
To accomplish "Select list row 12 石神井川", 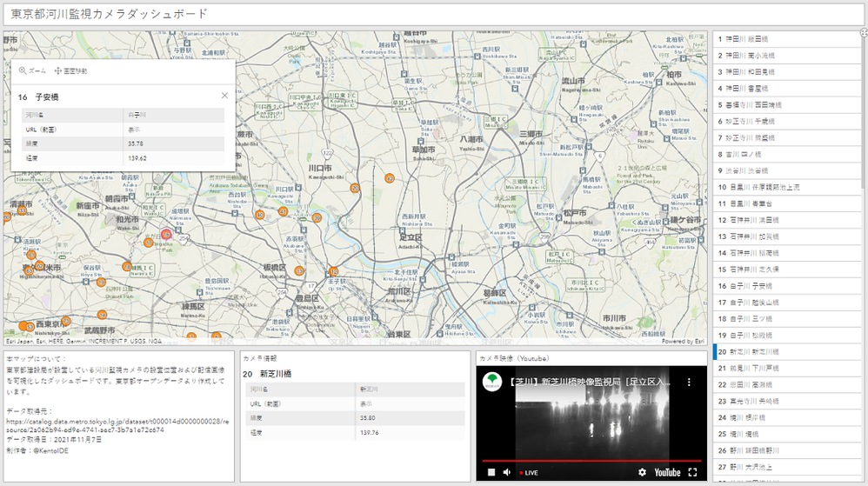I will 786,220.
